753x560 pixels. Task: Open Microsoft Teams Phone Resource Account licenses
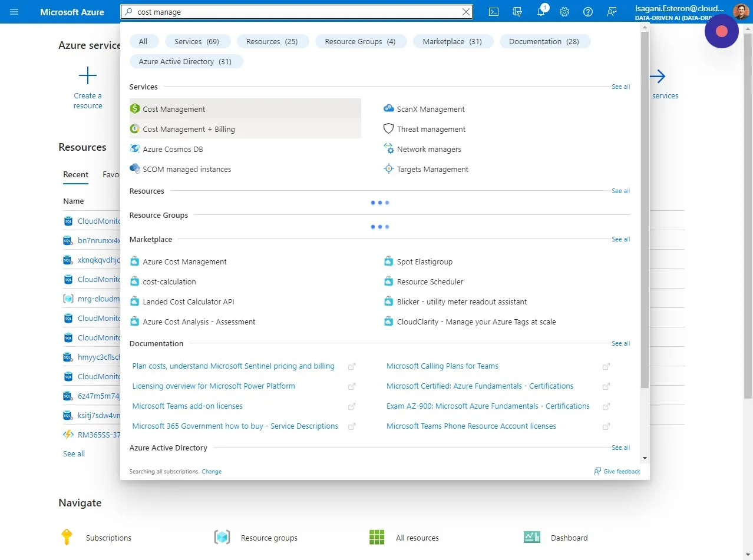[x=471, y=426]
